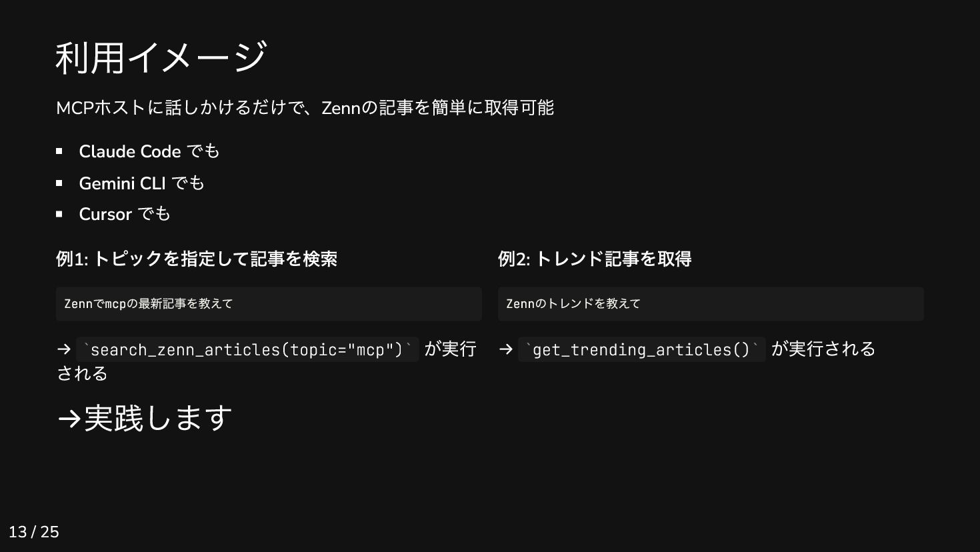Click the arrow before get_trending_articles code
This screenshot has width=980, height=552.
click(x=506, y=349)
